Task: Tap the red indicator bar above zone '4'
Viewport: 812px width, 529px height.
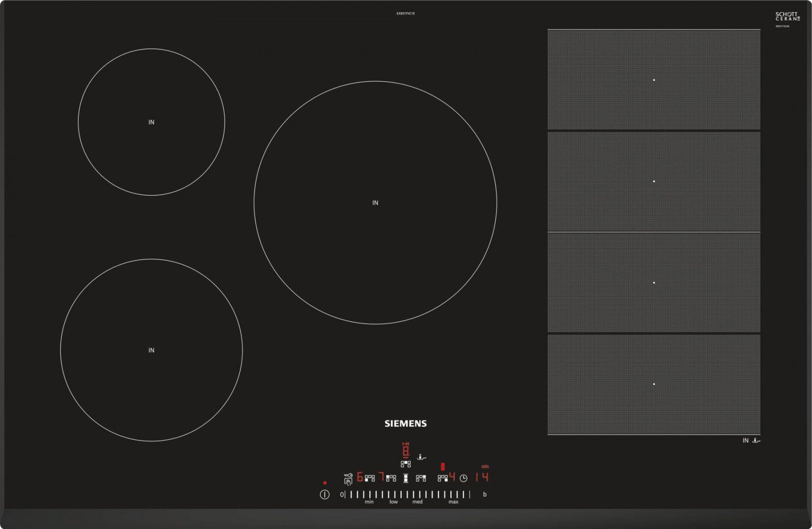Action: (443, 466)
